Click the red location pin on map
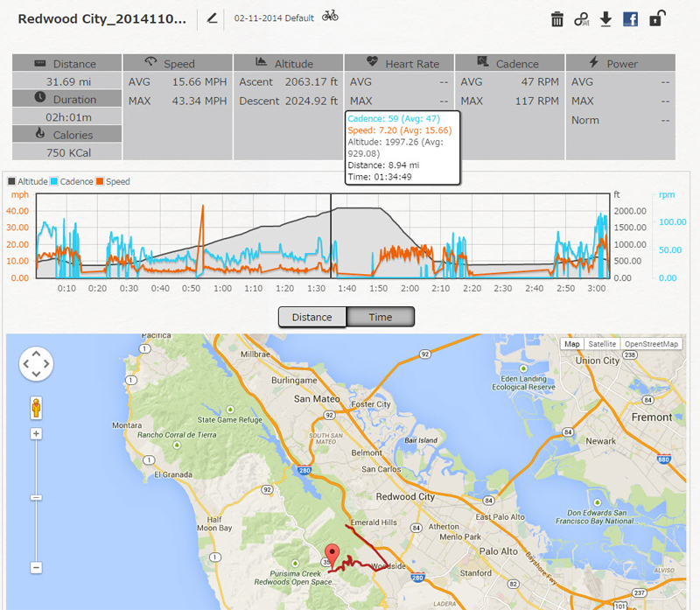The height and width of the screenshot is (610, 700). click(x=332, y=556)
